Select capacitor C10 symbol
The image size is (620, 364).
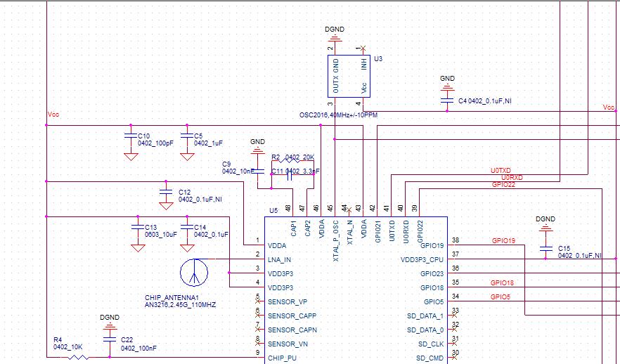[131, 136]
